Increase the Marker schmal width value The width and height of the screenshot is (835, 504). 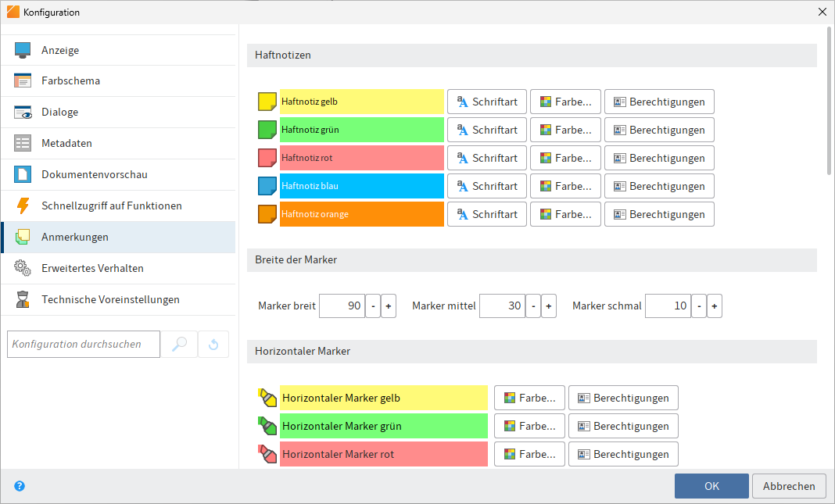click(714, 306)
